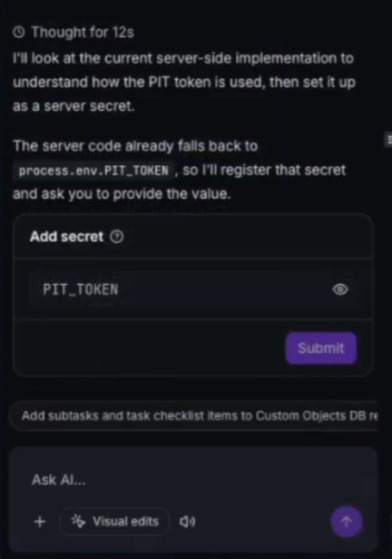
Task: Open the help icon next to Add secret
Action: (116, 236)
